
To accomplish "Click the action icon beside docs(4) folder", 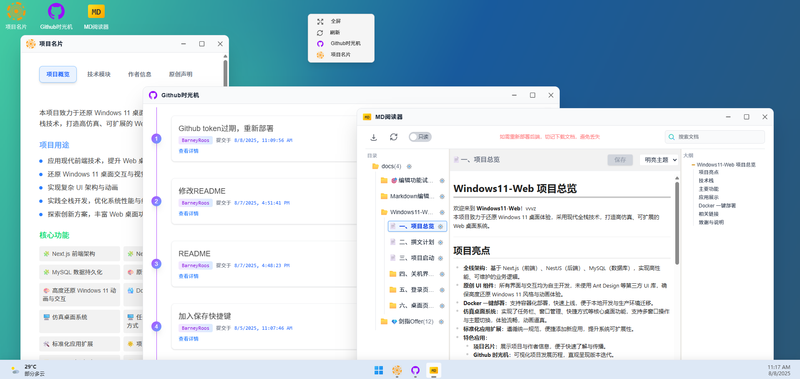I will click(409, 166).
